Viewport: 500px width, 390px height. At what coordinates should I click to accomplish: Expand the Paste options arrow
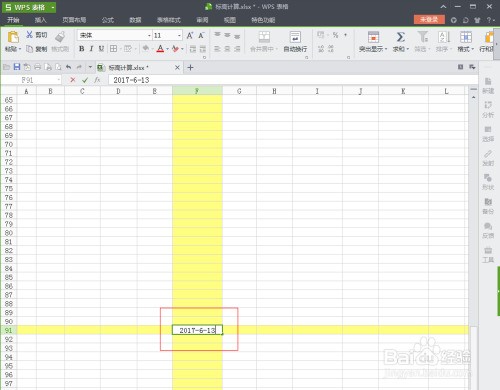(20, 49)
